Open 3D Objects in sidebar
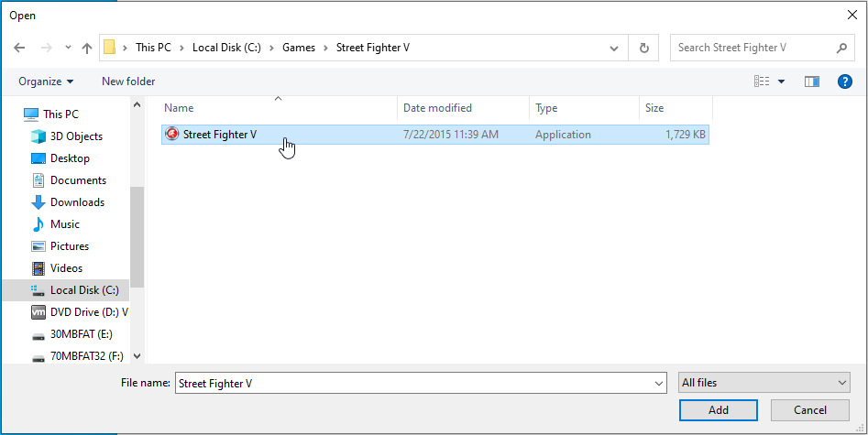 (76, 136)
